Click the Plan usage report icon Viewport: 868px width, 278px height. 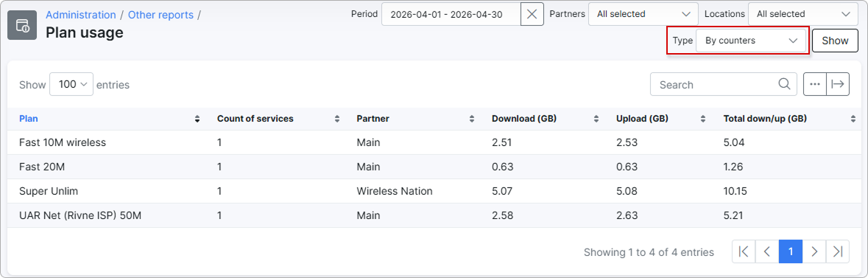click(22, 25)
